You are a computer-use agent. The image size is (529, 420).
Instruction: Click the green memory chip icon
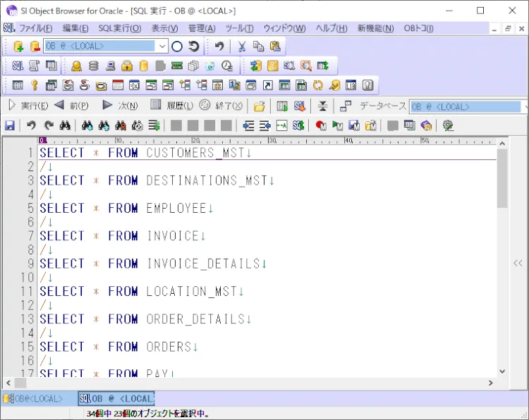click(177, 66)
